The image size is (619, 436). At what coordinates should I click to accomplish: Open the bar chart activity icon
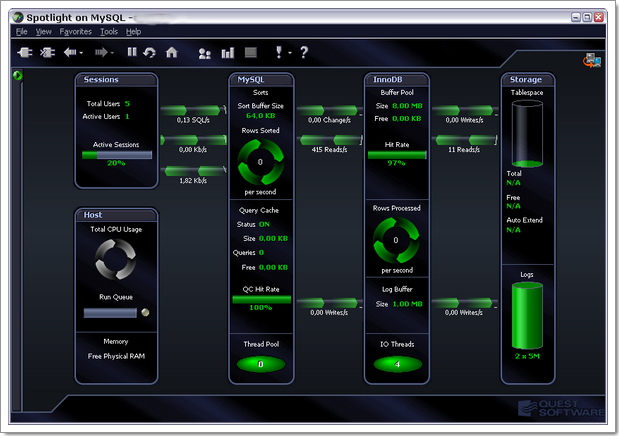(x=228, y=53)
